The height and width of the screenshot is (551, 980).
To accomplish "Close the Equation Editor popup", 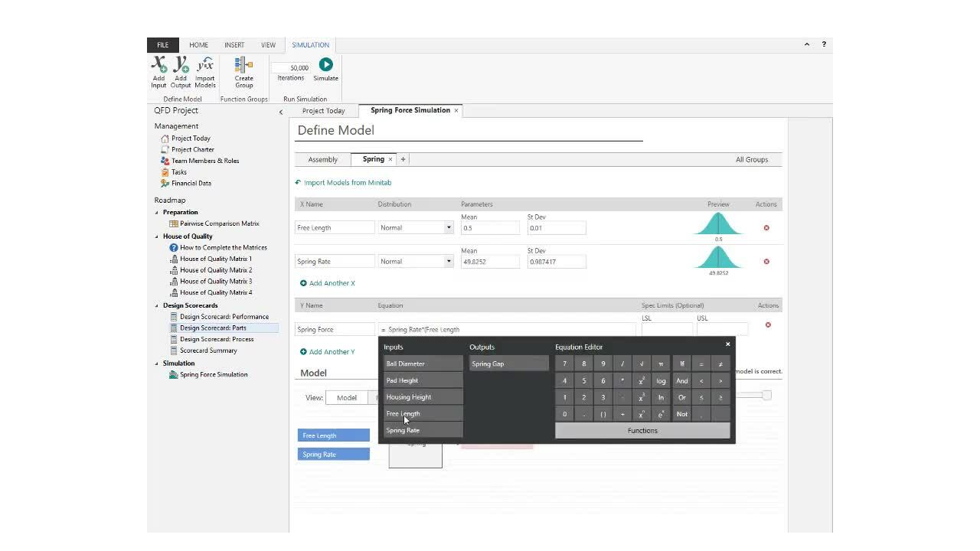I will click(727, 344).
